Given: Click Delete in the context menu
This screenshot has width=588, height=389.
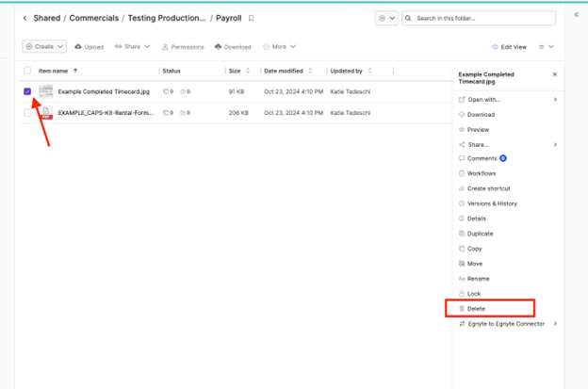Looking at the screenshot, I should pos(472,308).
